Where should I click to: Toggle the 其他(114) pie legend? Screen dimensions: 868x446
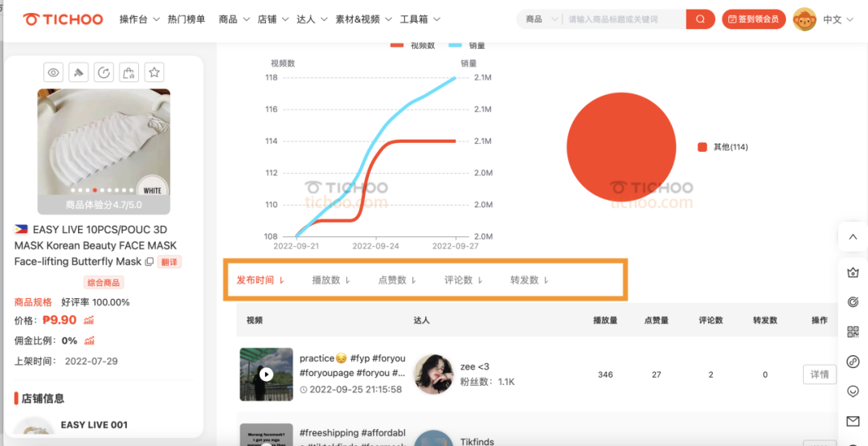(x=723, y=147)
